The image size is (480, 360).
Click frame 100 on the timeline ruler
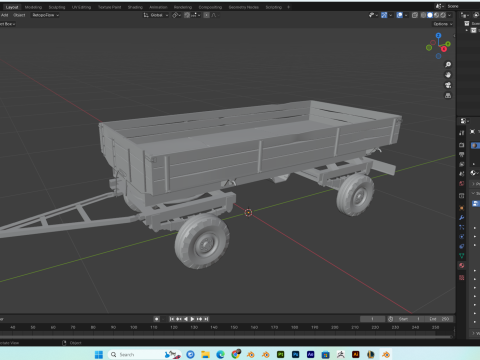pyautogui.click(x=133, y=327)
